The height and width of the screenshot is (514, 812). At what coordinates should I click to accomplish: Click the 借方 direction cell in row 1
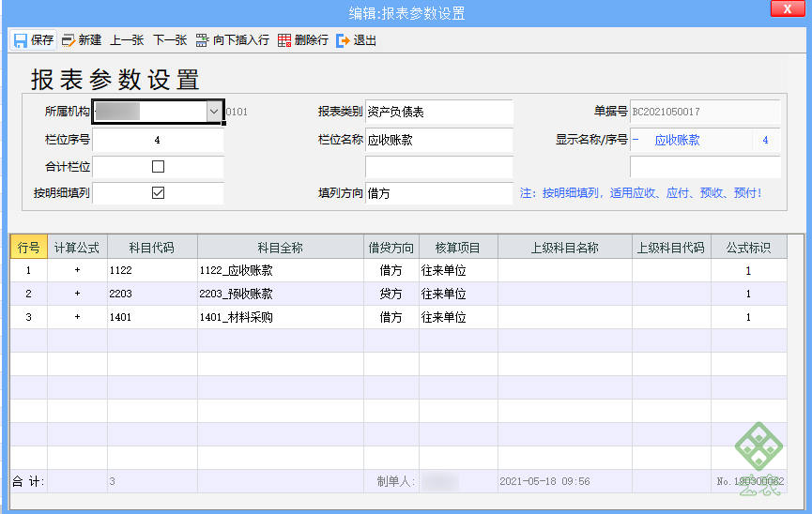click(x=391, y=270)
